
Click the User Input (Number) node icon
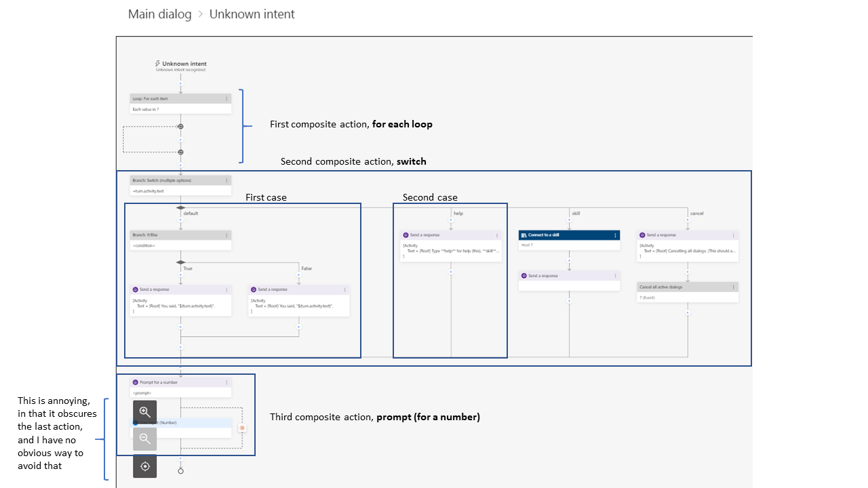click(x=136, y=422)
